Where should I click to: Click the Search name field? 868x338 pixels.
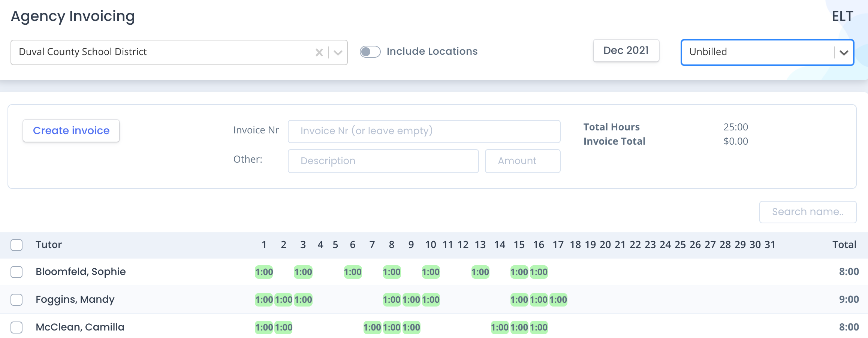[808, 212]
